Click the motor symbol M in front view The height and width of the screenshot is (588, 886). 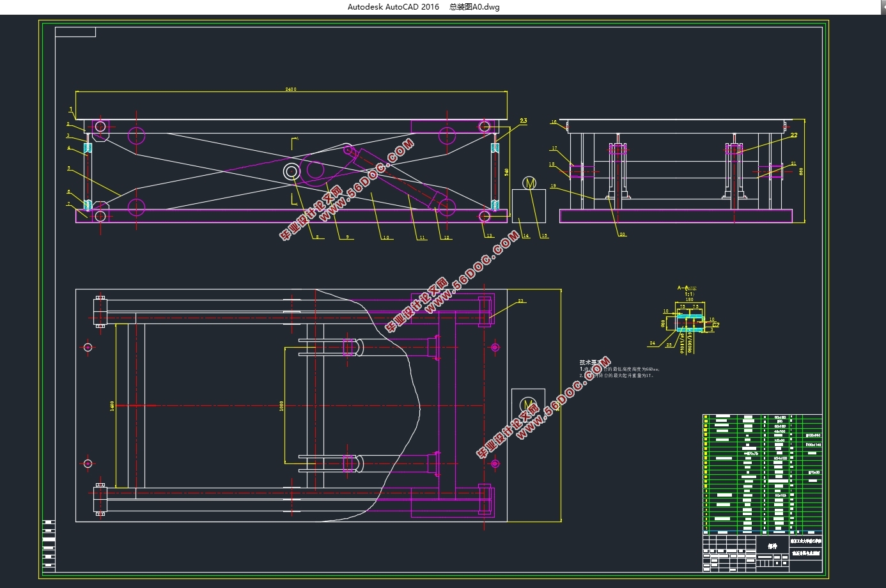(529, 183)
